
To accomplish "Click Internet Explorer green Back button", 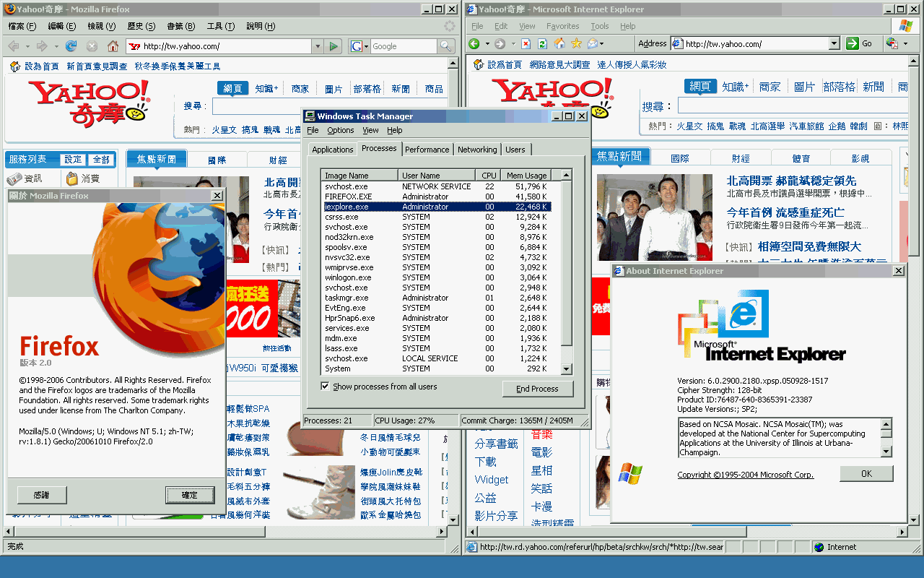I will point(475,44).
